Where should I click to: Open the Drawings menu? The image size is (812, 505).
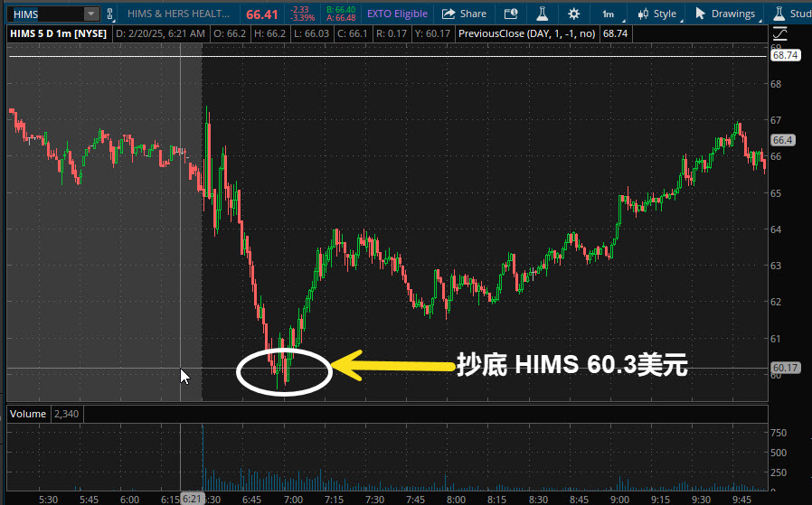(725, 14)
